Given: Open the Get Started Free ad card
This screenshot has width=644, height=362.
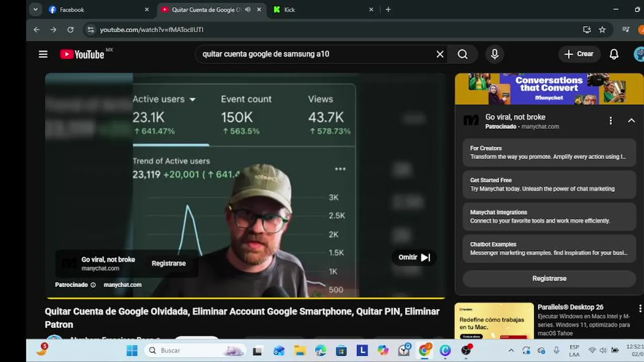Looking at the screenshot, I should (x=549, y=185).
